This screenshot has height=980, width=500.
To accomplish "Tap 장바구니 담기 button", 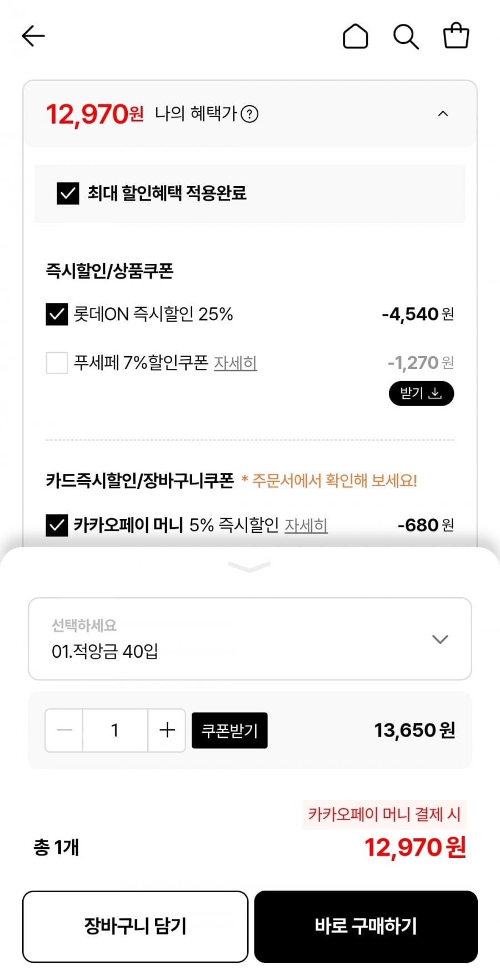I will click(x=135, y=926).
